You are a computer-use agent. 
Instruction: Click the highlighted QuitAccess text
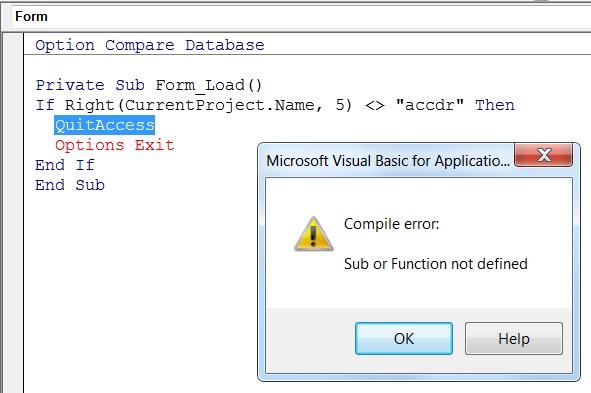(104, 125)
